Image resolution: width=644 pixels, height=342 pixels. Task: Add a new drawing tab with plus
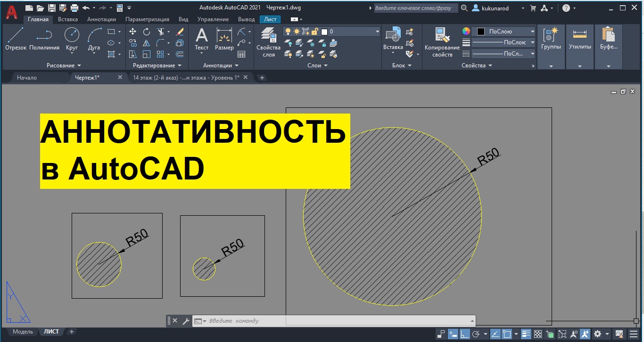262,77
